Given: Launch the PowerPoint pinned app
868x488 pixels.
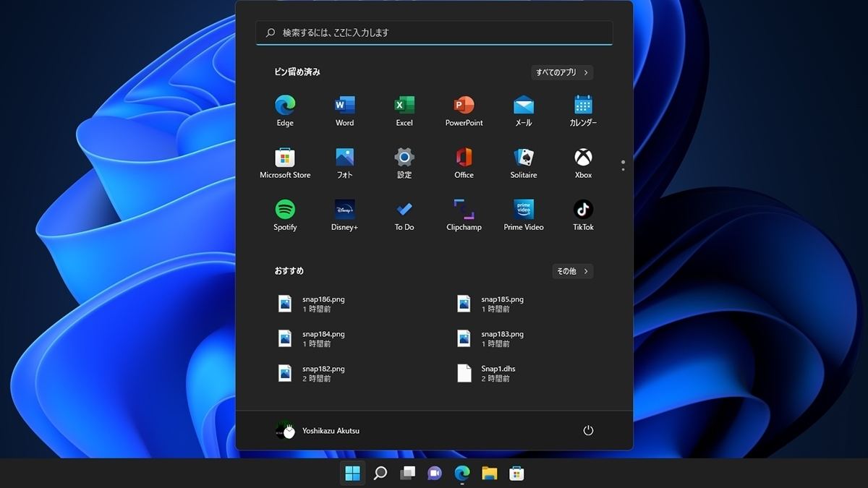Looking at the screenshot, I should point(464,111).
